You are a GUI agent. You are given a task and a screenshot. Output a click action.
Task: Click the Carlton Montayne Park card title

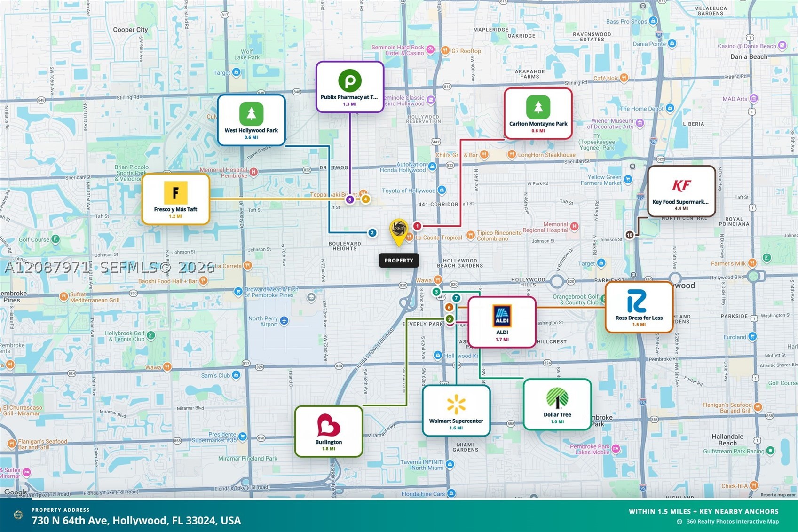click(x=538, y=124)
